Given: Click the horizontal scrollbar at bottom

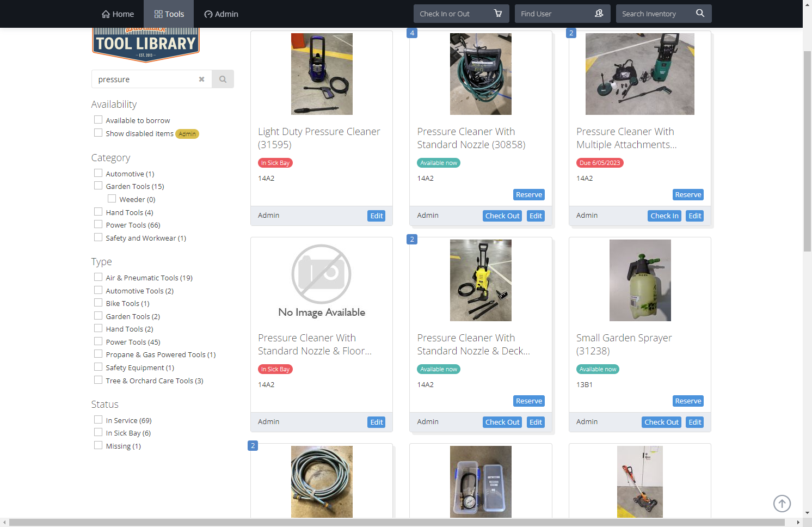Looking at the screenshot, I should click(396, 523).
